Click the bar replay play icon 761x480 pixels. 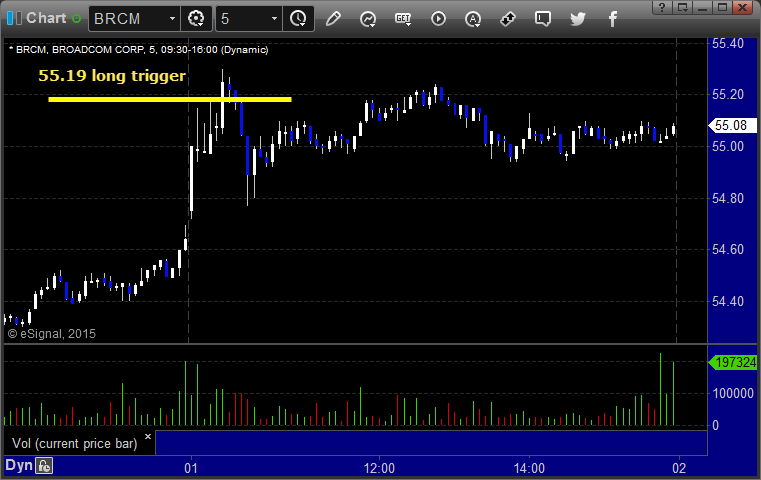[438, 19]
